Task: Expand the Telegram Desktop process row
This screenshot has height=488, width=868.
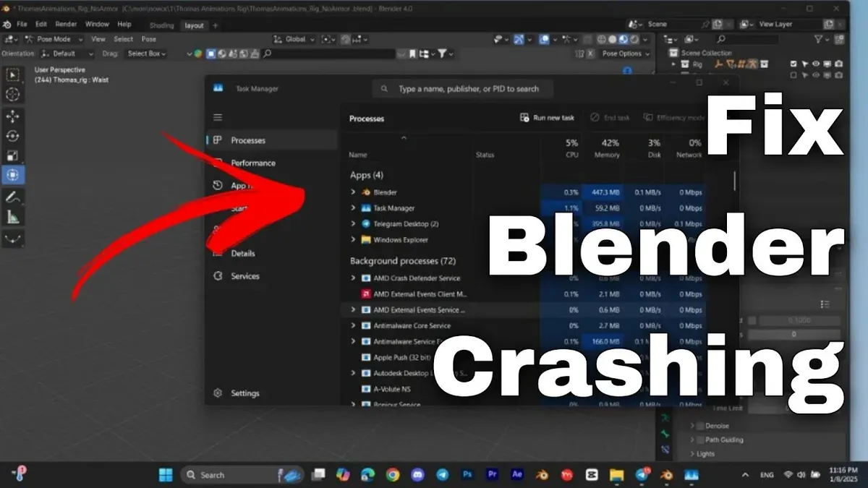Action: pyautogui.click(x=353, y=224)
